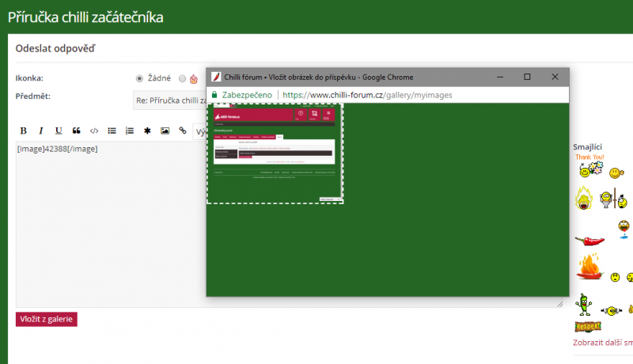Click the underline formatting icon

tap(59, 131)
